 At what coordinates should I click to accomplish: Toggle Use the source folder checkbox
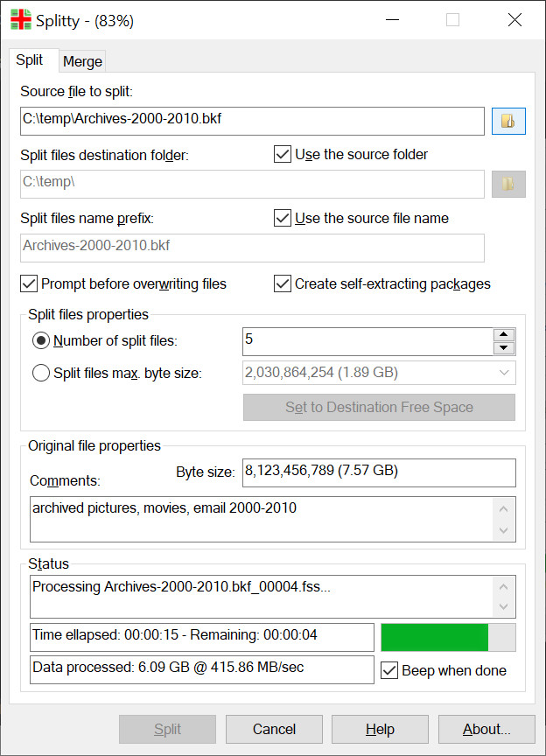[283, 155]
